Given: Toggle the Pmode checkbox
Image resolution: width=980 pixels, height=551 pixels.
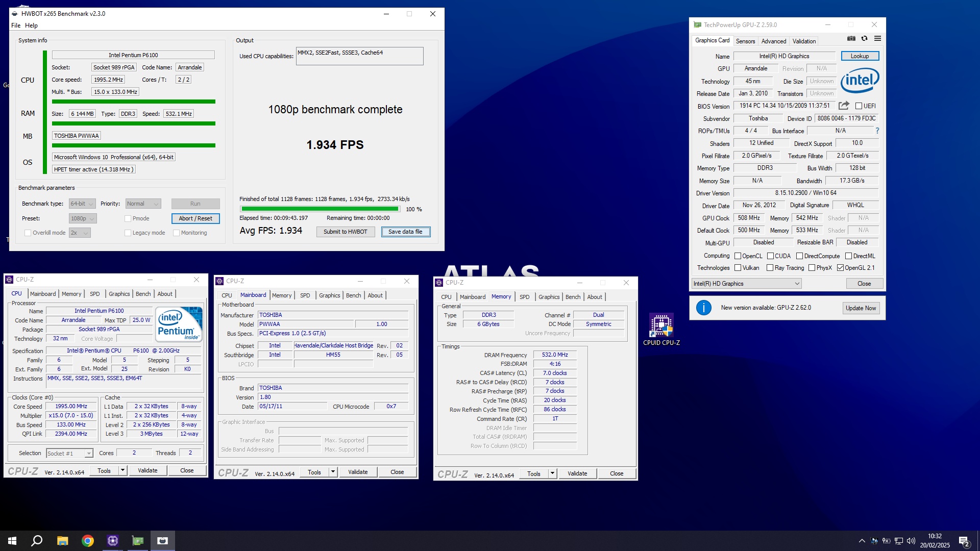Looking at the screenshot, I should 128,218.
